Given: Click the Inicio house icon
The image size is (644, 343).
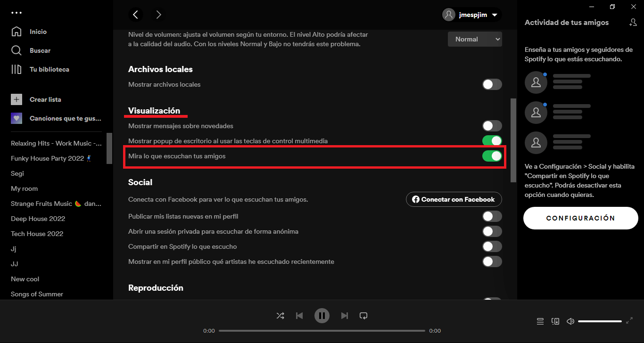Looking at the screenshot, I should 17,32.
